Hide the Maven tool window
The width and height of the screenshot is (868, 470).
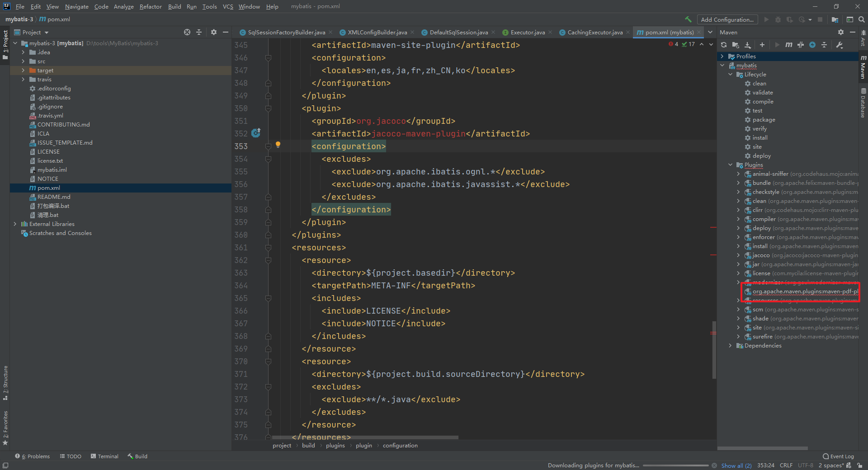coord(853,32)
